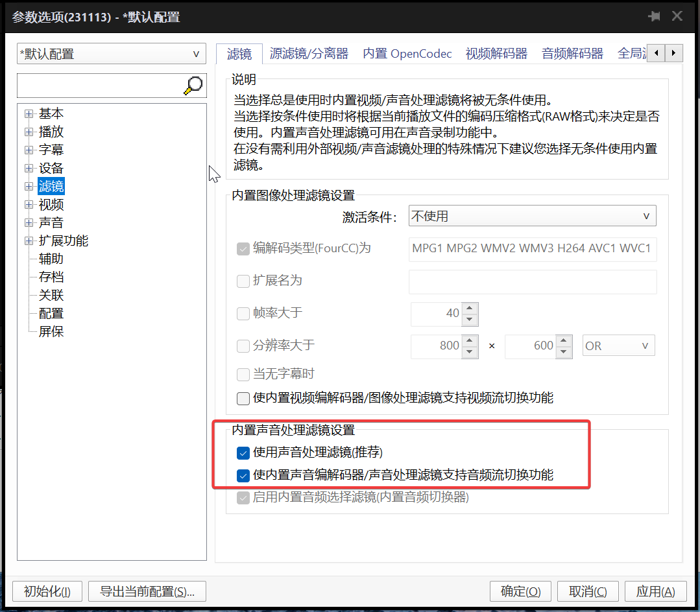This screenshot has width=700, height=612.
Task: Expand the 播放 tree node
Action: pyautogui.click(x=29, y=132)
